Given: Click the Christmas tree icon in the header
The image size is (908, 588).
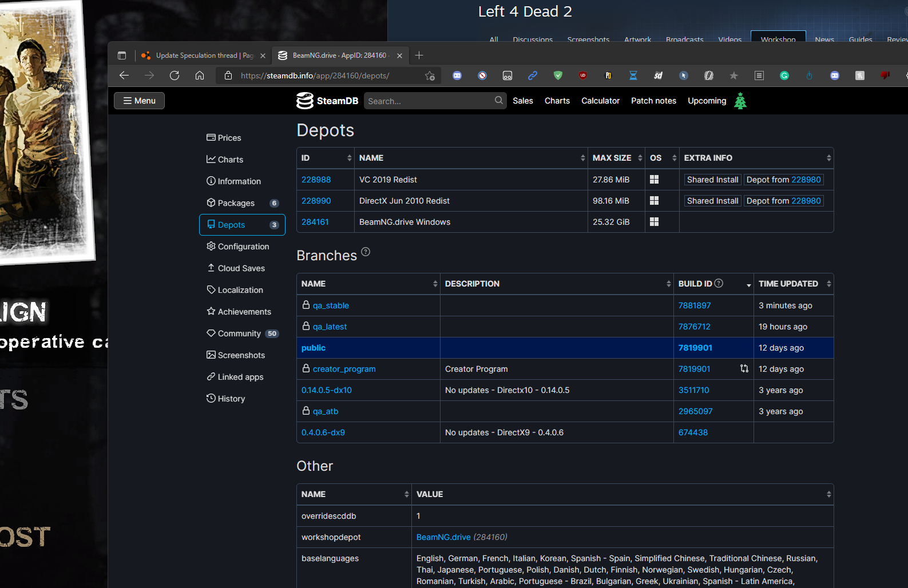Looking at the screenshot, I should click(x=740, y=101).
